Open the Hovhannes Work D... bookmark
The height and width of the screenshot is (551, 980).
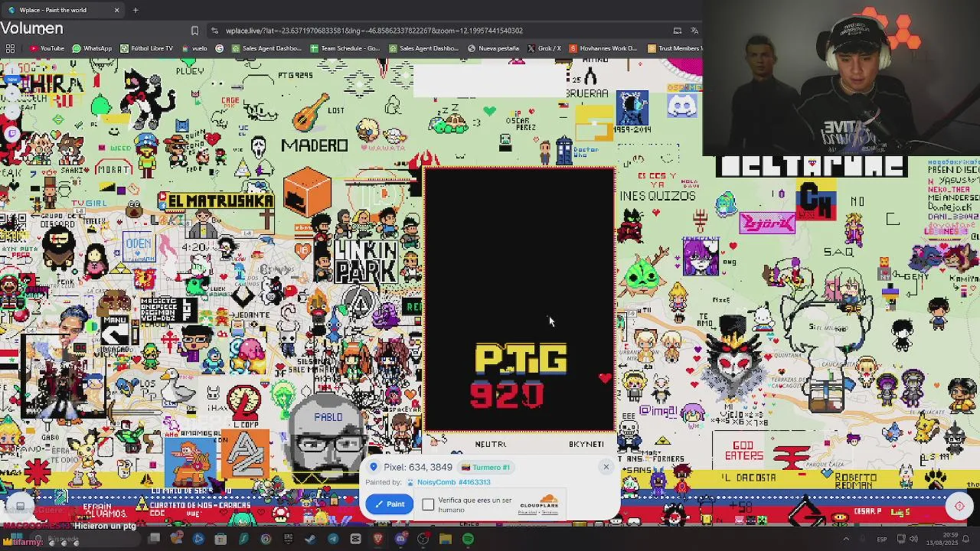click(x=603, y=48)
